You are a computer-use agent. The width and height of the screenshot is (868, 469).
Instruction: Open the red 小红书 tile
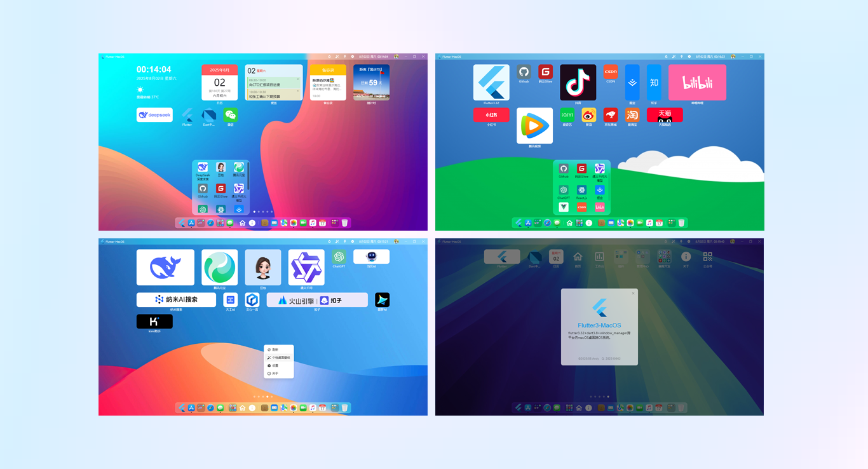tap(491, 115)
